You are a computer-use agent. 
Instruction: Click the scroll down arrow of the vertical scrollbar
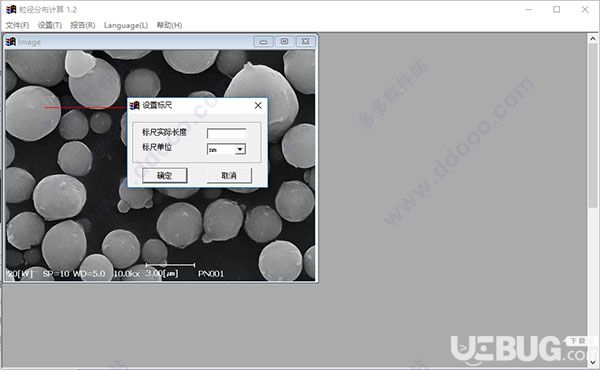click(x=593, y=362)
